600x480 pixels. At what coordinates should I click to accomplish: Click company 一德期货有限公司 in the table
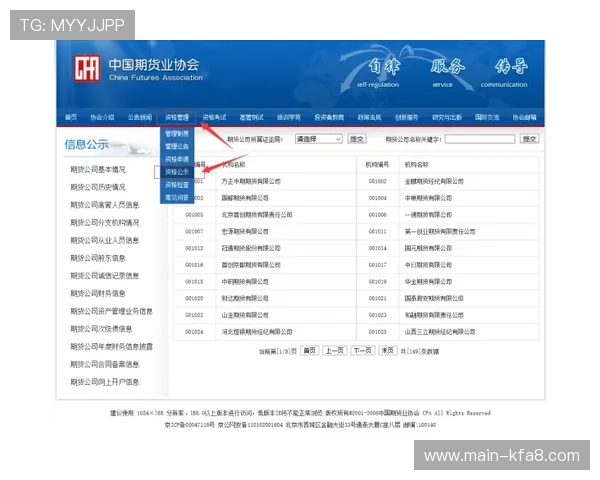428,215
